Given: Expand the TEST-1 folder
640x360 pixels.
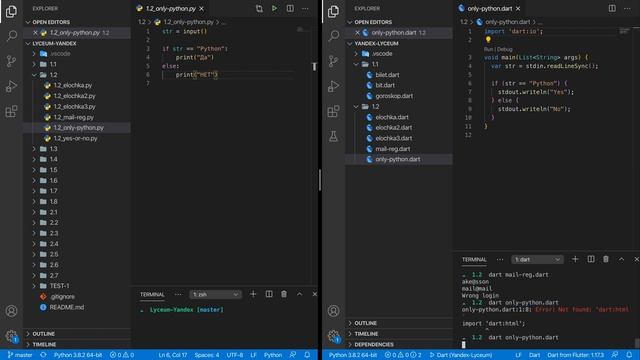Looking at the screenshot, I should click(x=34, y=286).
